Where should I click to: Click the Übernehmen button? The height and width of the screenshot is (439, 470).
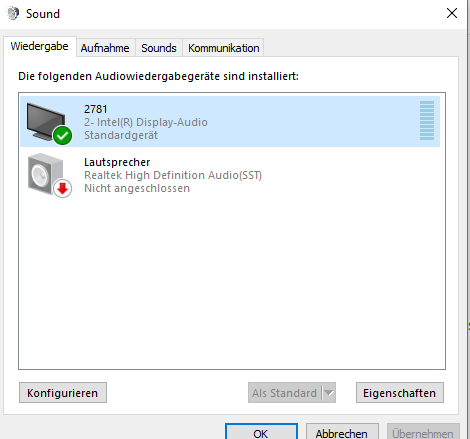[x=423, y=432]
